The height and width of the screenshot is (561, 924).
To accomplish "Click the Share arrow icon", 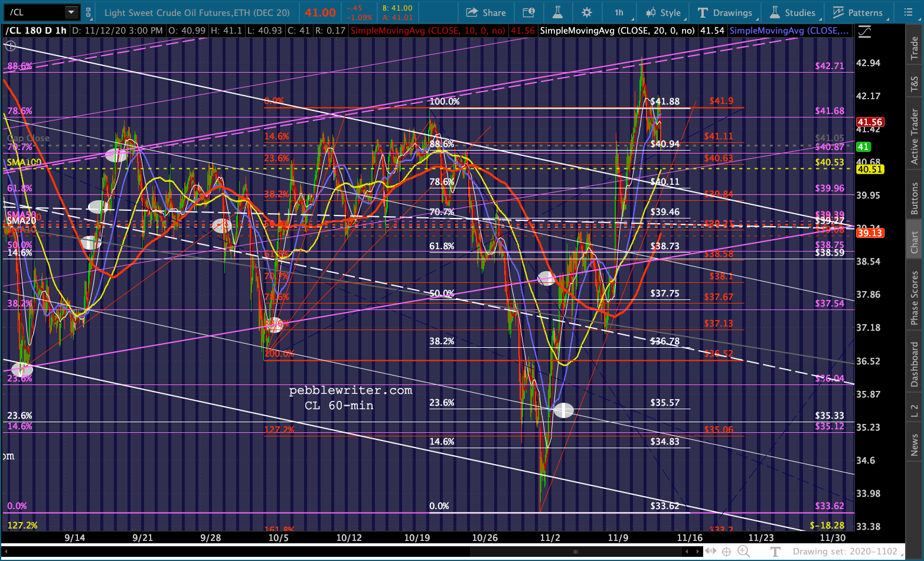I will (x=472, y=12).
